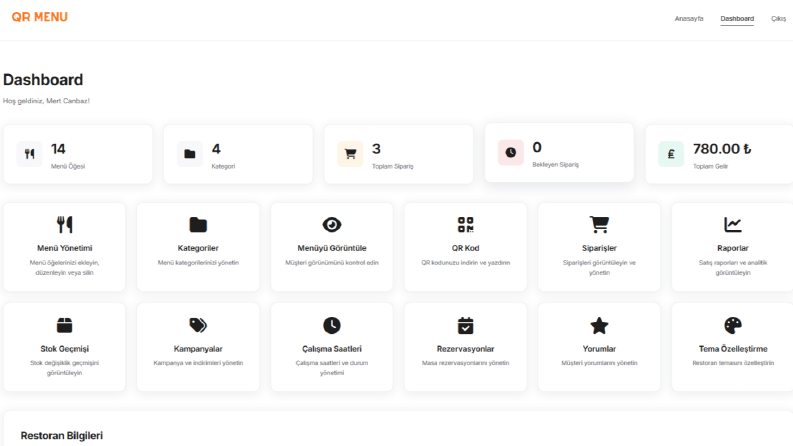Click the utensils icon in Menü Öğesi stat

pyautogui.click(x=29, y=154)
